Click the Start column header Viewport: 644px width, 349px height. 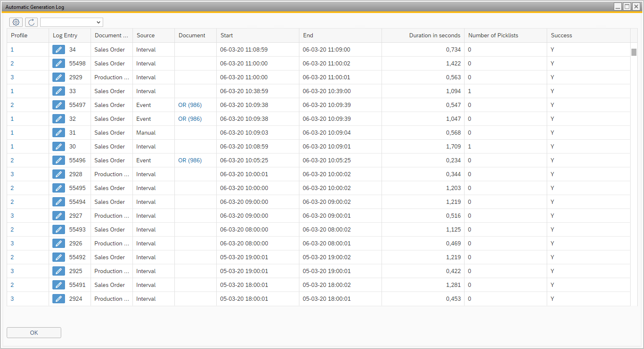tap(227, 36)
